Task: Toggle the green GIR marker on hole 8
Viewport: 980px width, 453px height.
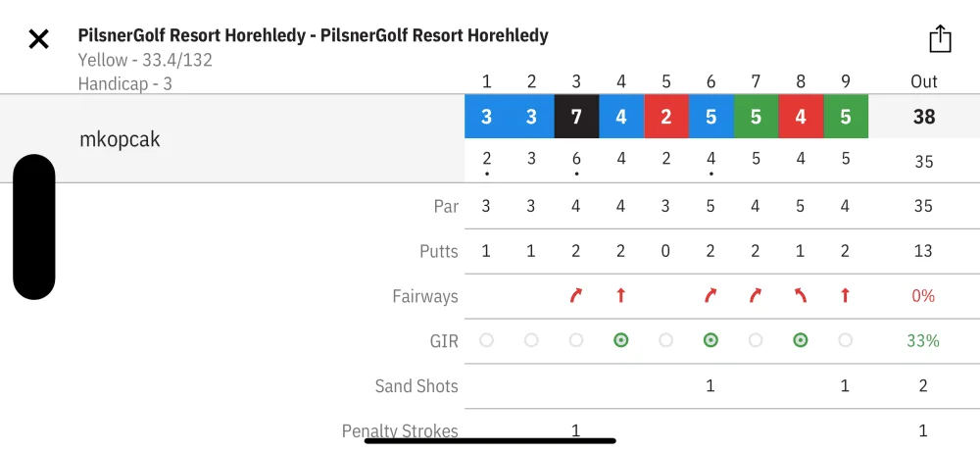Action: (800, 340)
